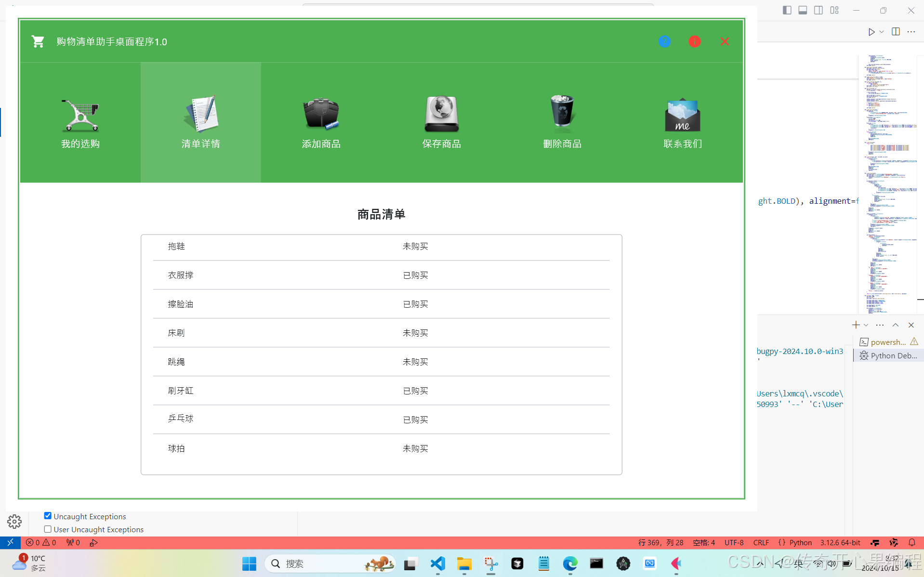Image resolution: width=924 pixels, height=577 pixels.
Task: Click UTF-8 encoding in the status bar
Action: point(733,542)
